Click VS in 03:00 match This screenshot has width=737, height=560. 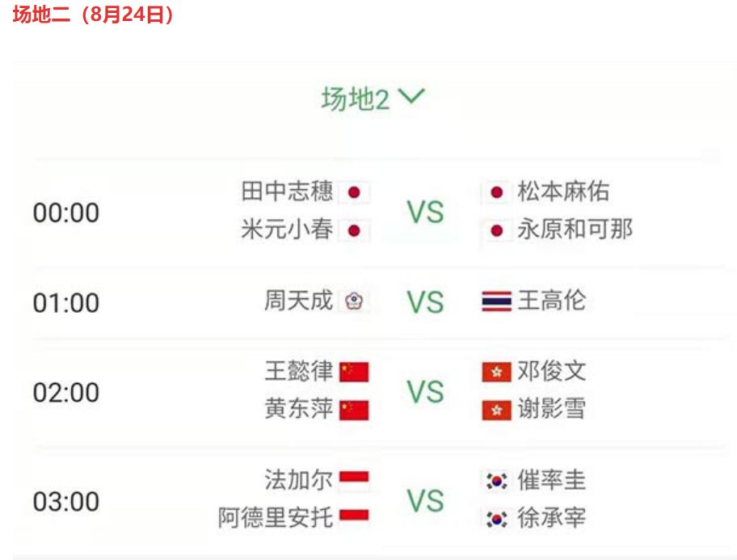(425, 501)
